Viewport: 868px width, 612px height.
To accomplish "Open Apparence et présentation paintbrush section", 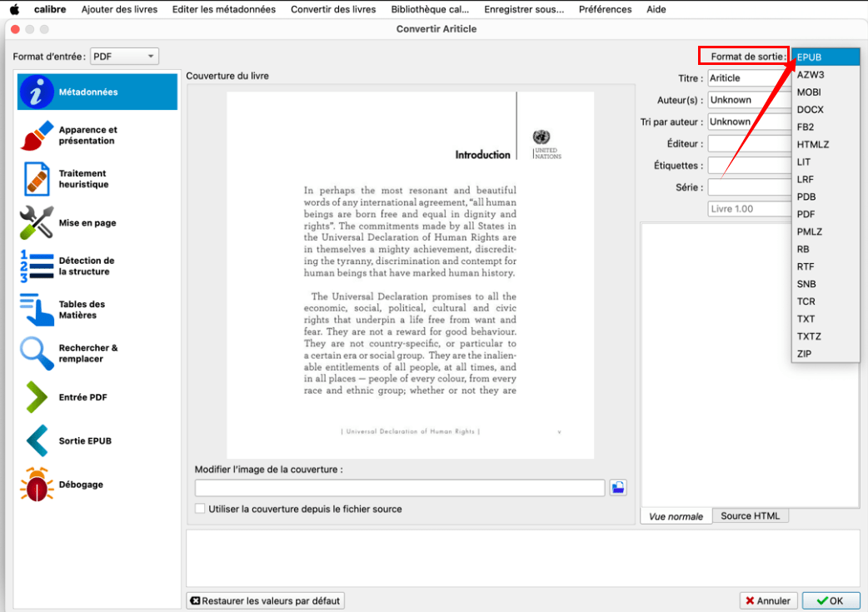I will [97, 136].
